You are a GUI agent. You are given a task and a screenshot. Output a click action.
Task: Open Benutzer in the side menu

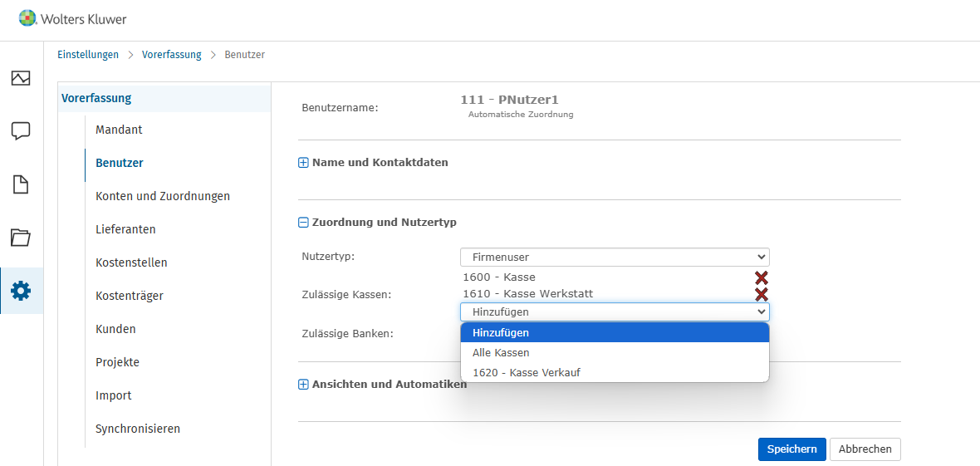coord(120,164)
